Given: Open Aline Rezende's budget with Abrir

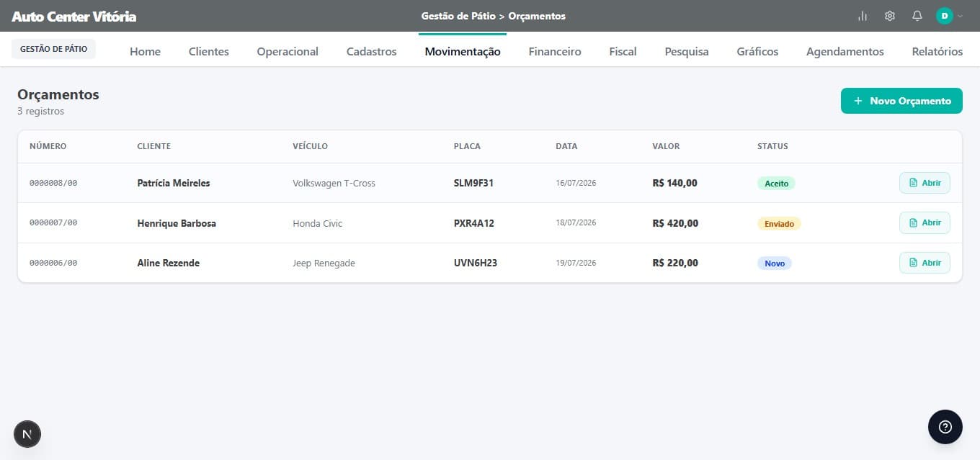Looking at the screenshot, I should click(925, 263).
